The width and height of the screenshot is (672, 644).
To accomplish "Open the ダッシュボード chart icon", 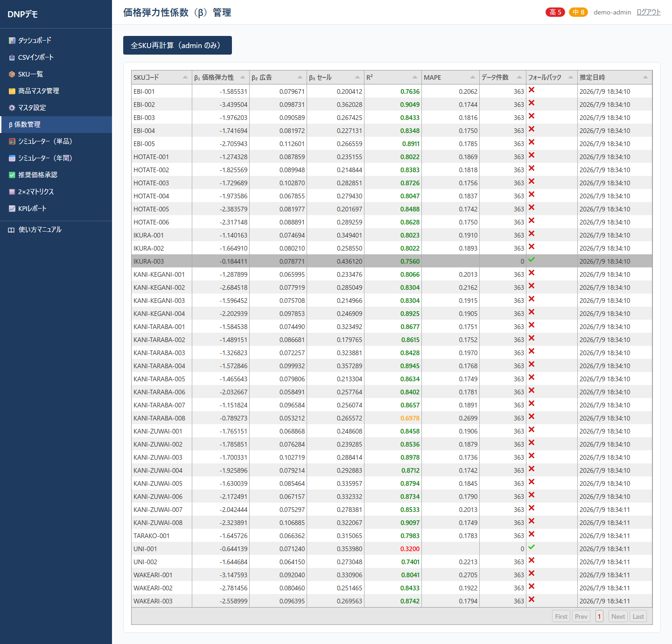I will 12,41.
